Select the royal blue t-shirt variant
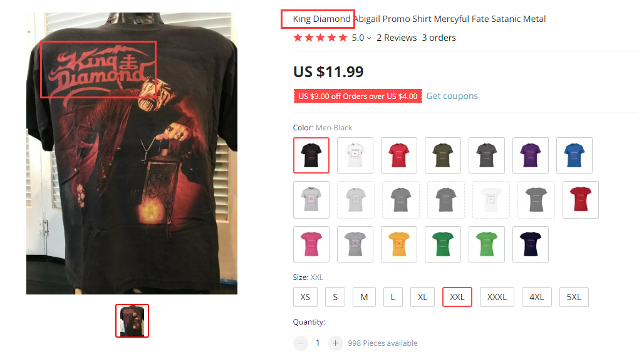 click(x=574, y=155)
